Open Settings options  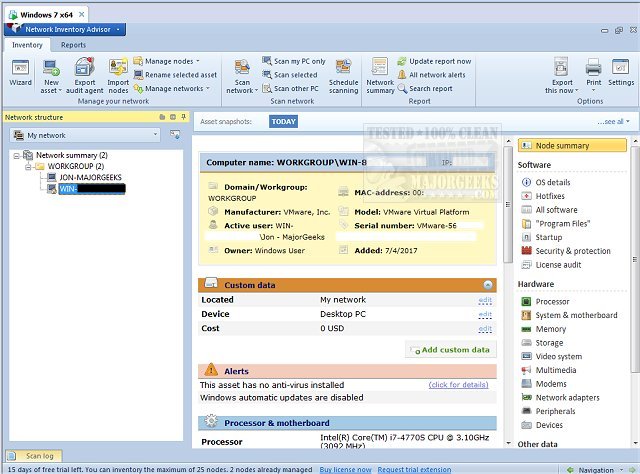(x=621, y=73)
